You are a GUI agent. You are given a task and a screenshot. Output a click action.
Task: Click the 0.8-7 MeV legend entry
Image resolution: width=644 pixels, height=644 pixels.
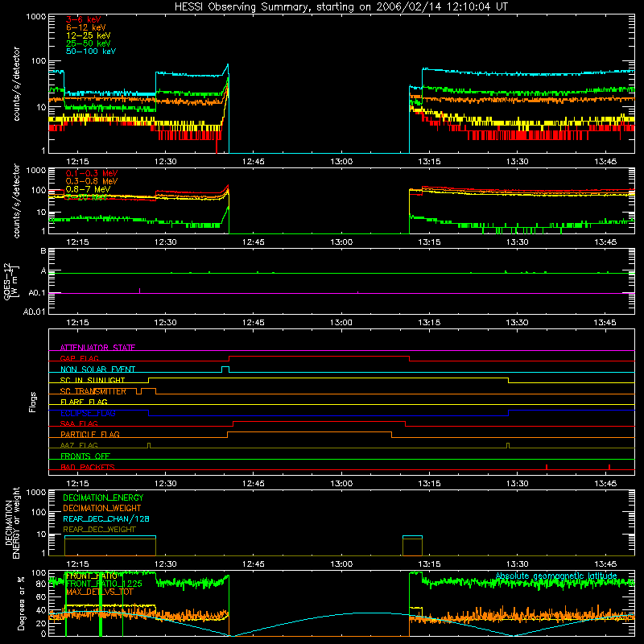pos(89,189)
